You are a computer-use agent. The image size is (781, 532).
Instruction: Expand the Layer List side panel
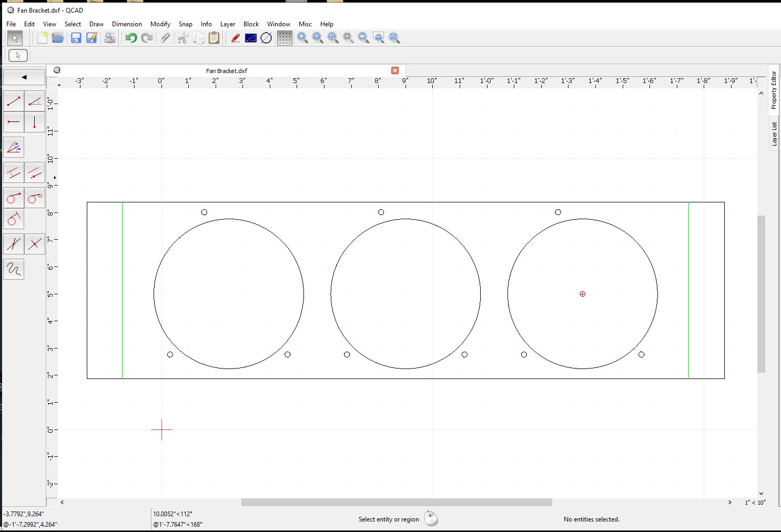pos(774,134)
